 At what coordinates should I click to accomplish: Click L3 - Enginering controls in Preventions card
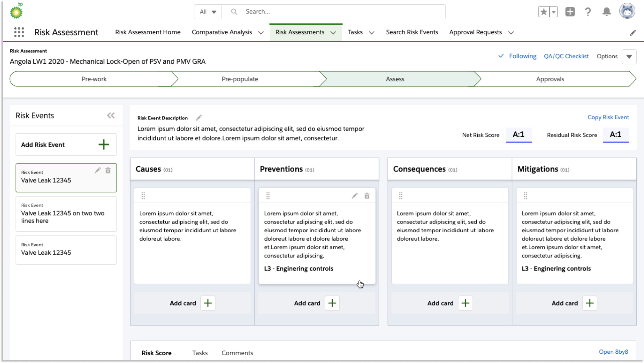299,269
